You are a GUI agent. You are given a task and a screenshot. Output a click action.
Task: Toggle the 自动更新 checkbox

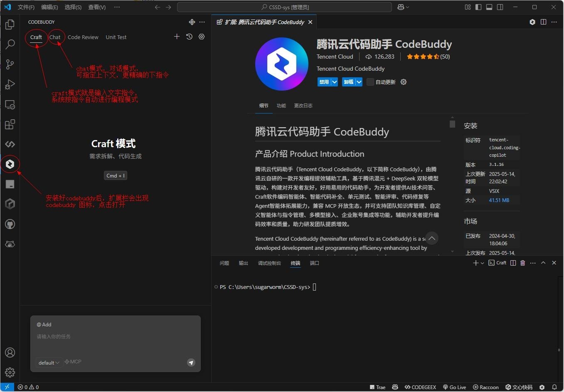tap(370, 82)
